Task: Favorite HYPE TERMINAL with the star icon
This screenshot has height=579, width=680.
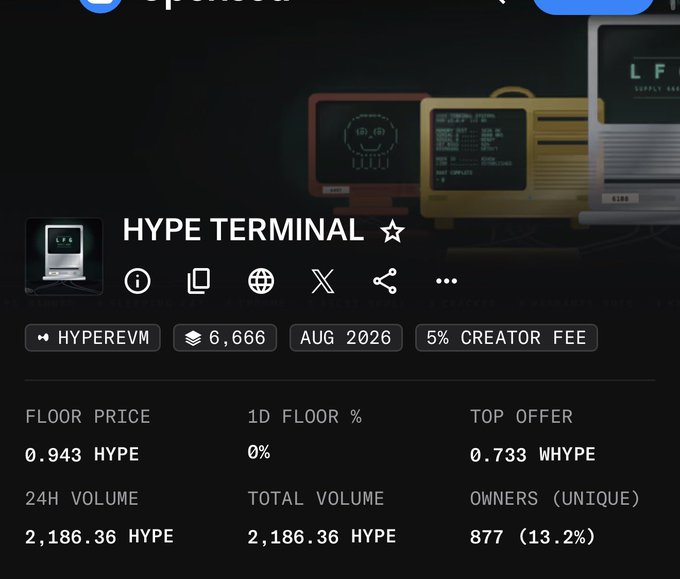Action: coord(392,231)
